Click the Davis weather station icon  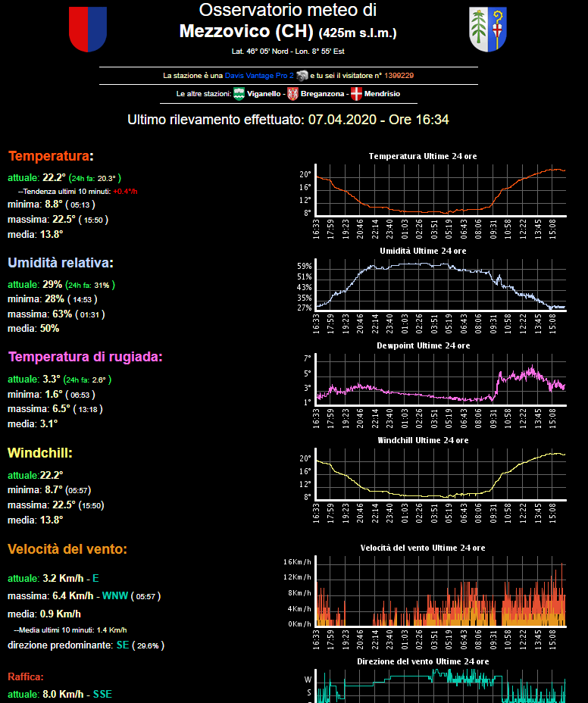(x=302, y=76)
